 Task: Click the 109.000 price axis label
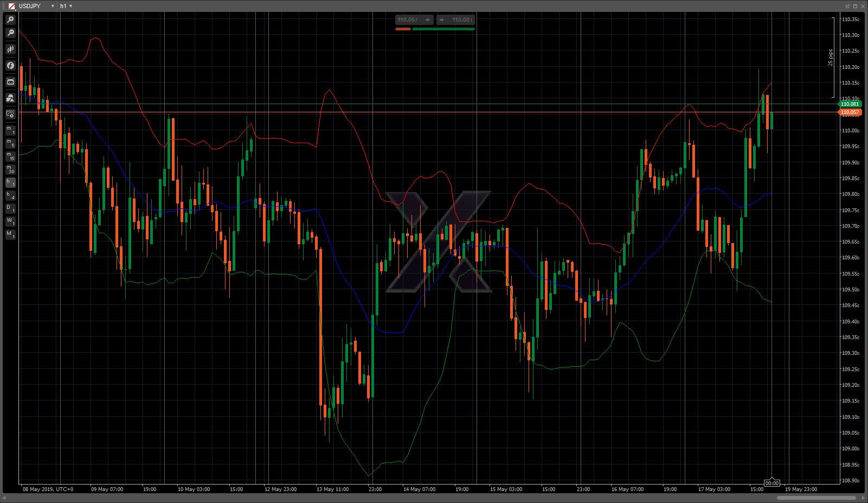tap(850, 449)
